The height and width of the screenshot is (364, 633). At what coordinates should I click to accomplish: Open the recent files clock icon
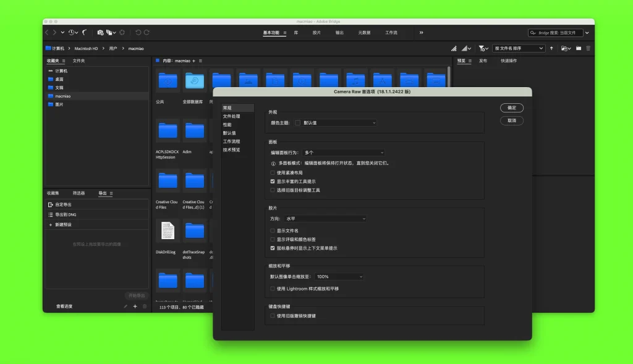click(73, 32)
